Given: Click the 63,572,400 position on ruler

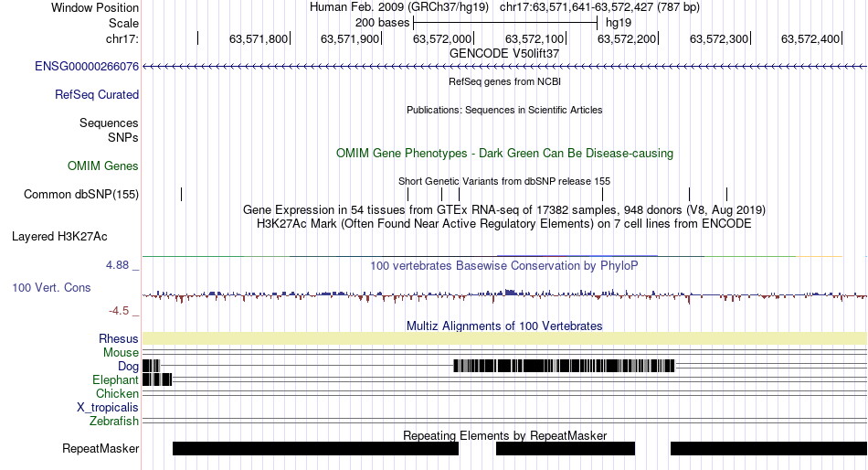Looking at the screenshot, I should pos(810,38).
